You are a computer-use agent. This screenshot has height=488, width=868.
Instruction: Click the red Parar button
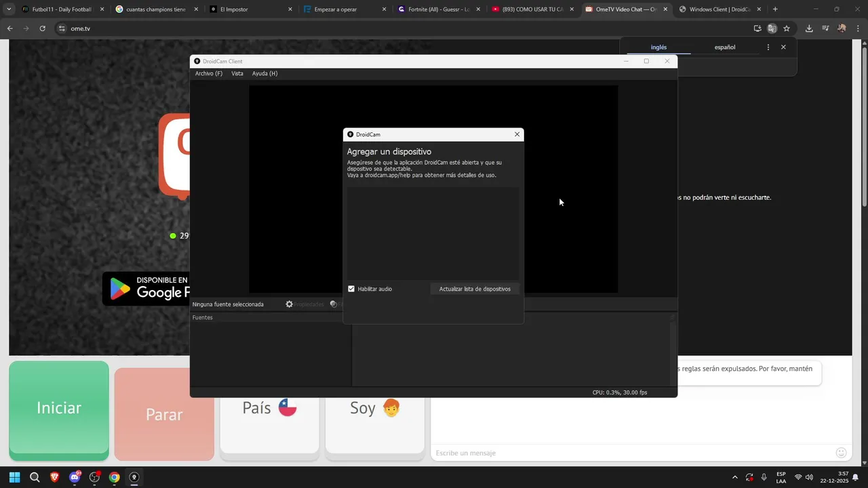[x=164, y=414]
